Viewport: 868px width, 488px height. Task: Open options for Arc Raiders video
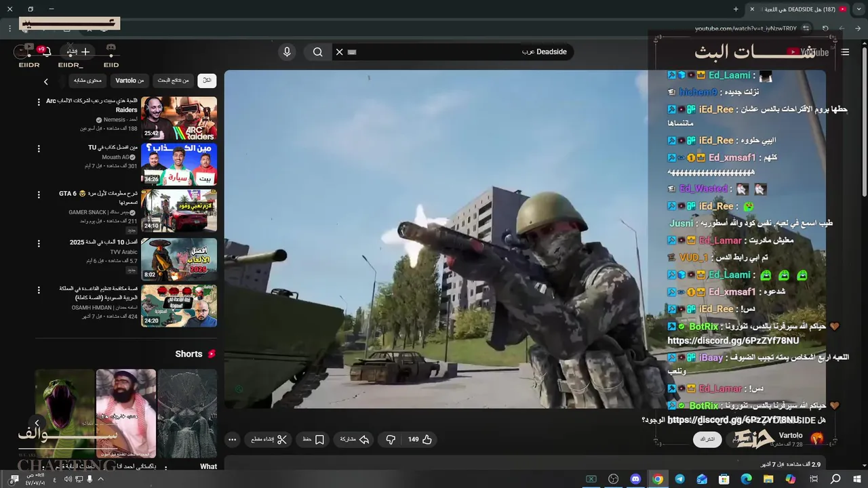39,102
